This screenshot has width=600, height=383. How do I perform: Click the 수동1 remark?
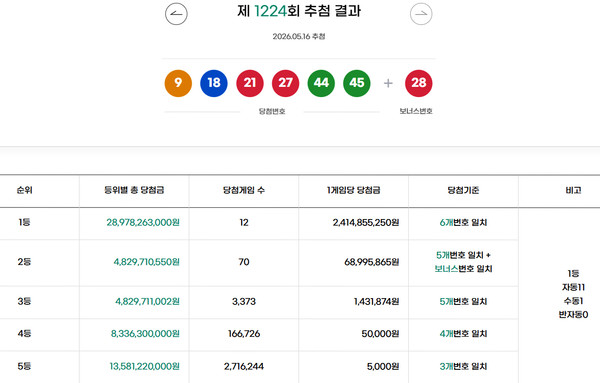click(x=573, y=301)
